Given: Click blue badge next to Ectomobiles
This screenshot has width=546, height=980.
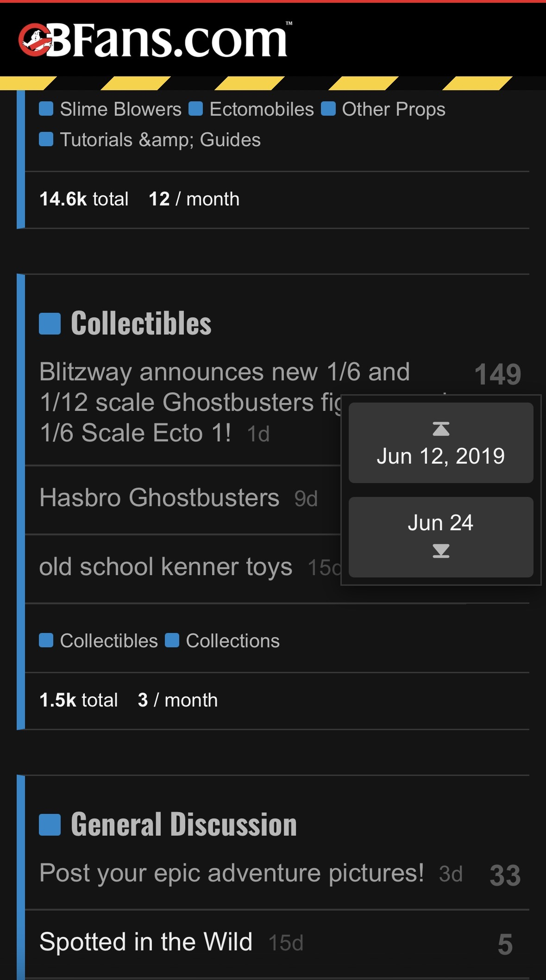Looking at the screenshot, I should tap(196, 109).
